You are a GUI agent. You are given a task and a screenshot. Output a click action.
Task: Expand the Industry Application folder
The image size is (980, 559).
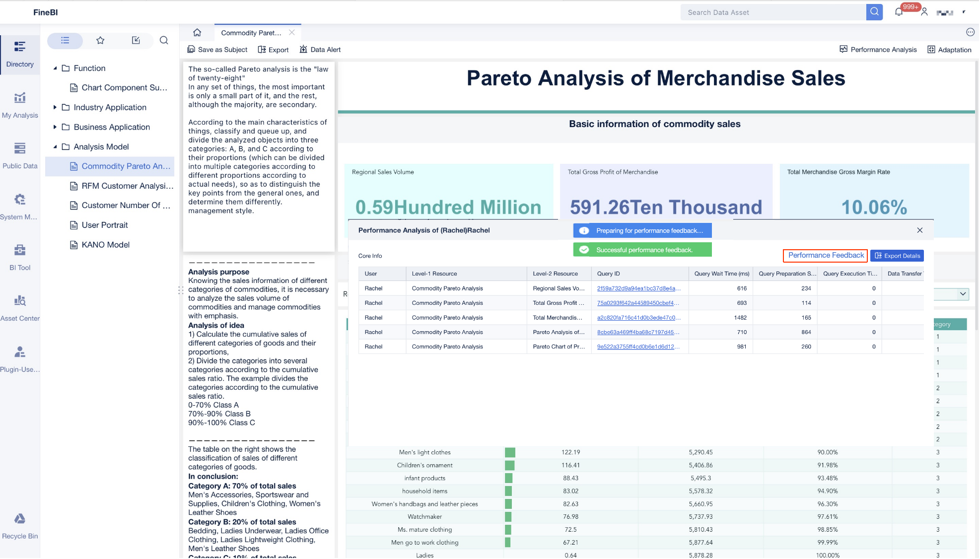(55, 108)
